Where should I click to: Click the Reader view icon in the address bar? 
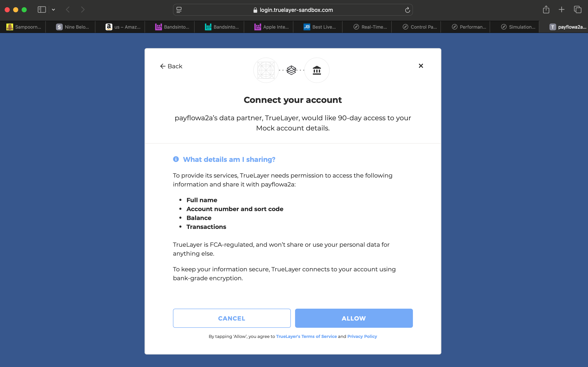coord(179,10)
